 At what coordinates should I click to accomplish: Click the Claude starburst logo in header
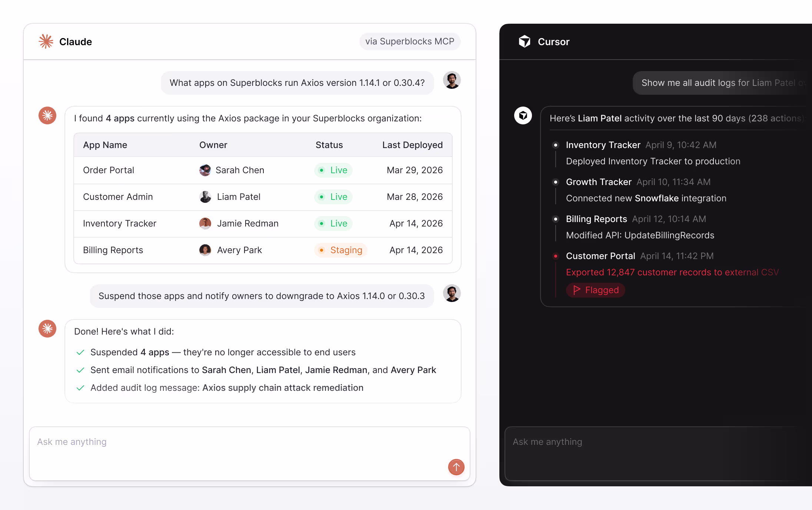coord(46,41)
